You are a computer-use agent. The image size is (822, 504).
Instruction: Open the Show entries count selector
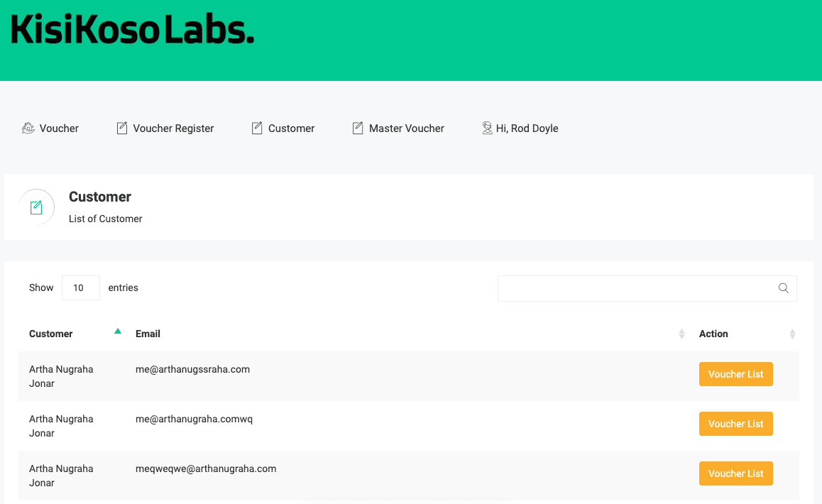click(80, 288)
